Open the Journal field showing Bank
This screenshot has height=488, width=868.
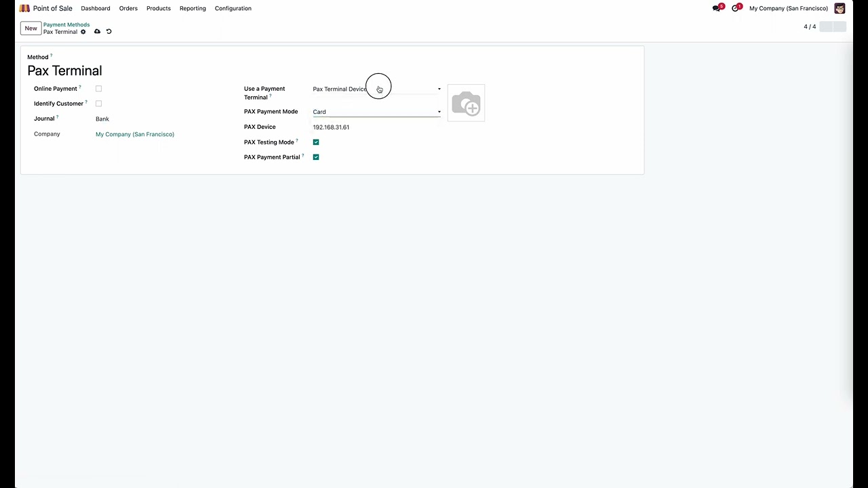coord(102,119)
